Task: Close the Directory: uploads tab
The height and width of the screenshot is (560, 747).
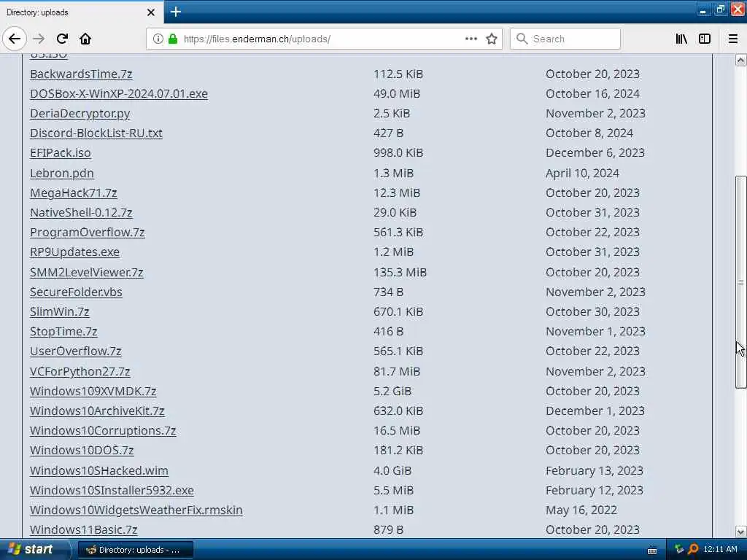Action: pos(150,12)
